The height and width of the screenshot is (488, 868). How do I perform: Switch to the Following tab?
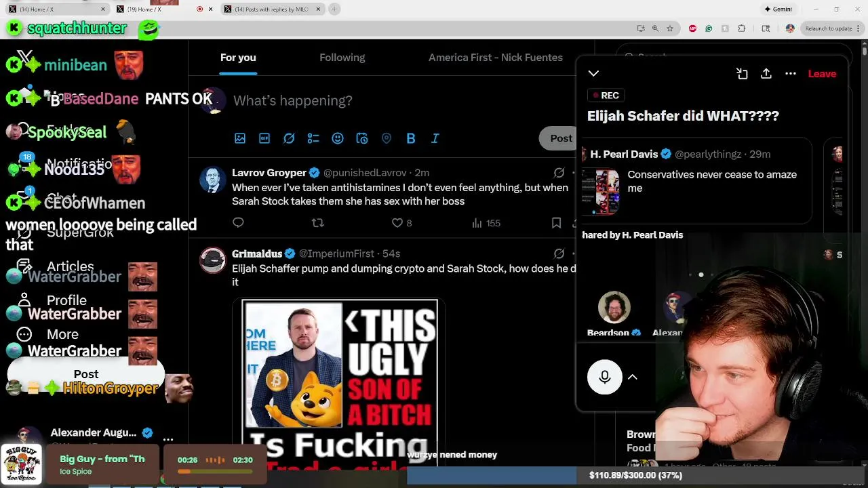click(x=342, y=58)
